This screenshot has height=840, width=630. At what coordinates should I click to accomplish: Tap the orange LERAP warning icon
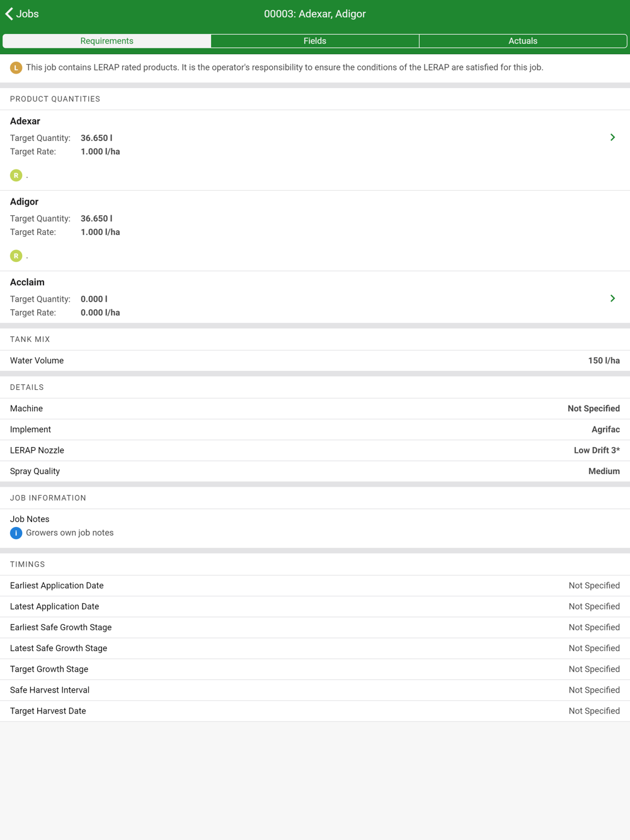(x=16, y=68)
